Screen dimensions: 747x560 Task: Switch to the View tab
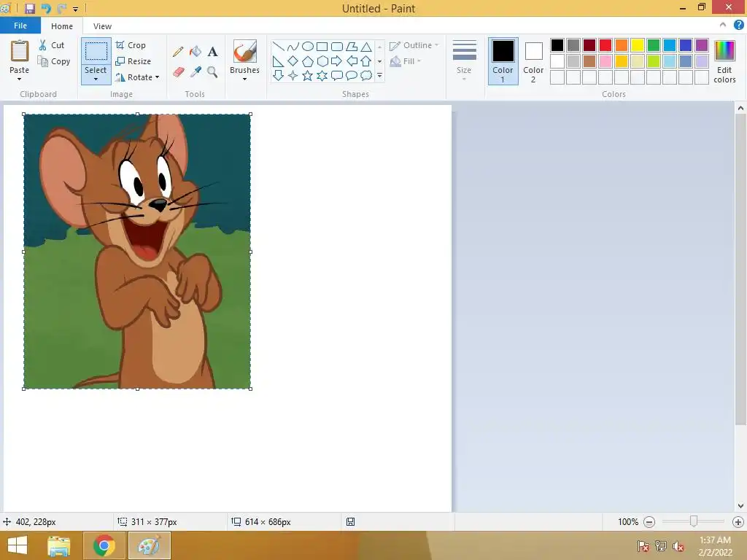(102, 26)
